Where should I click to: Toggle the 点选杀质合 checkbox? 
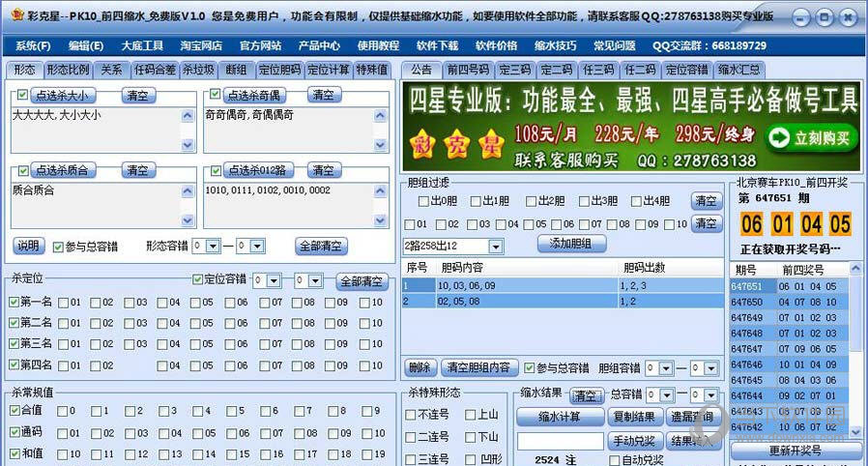23,170
